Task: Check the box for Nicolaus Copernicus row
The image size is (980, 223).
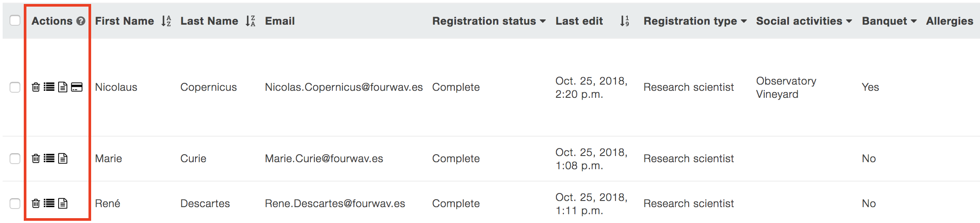Action: pyautogui.click(x=15, y=87)
